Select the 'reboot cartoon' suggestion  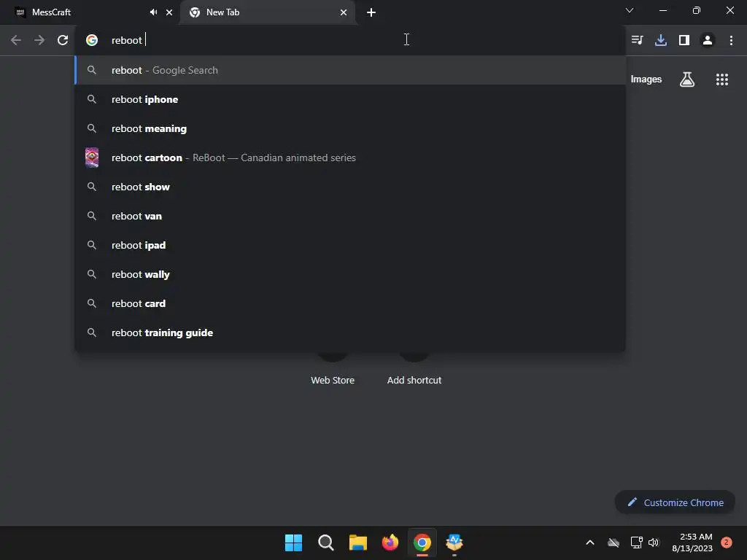[x=350, y=157]
